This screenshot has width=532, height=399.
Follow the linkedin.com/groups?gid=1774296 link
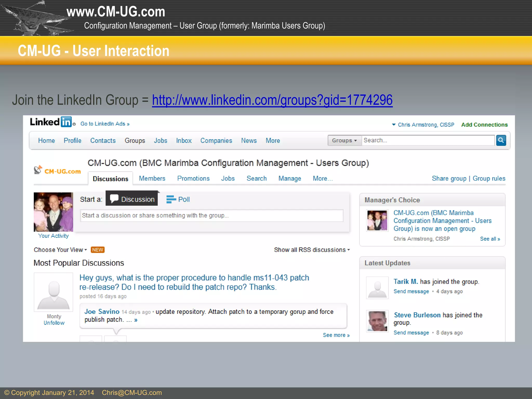[272, 100]
